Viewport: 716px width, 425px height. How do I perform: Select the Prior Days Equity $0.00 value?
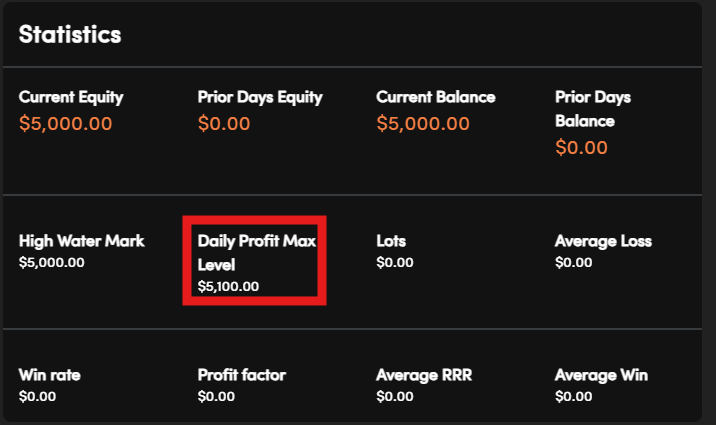[x=224, y=124]
